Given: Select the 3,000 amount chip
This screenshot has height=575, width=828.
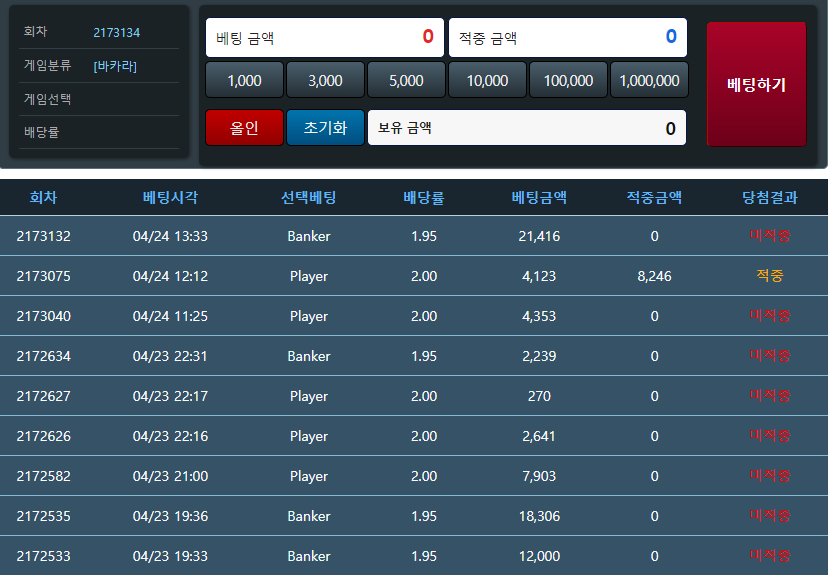Looking at the screenshot, I should click(x=325, y=81).
